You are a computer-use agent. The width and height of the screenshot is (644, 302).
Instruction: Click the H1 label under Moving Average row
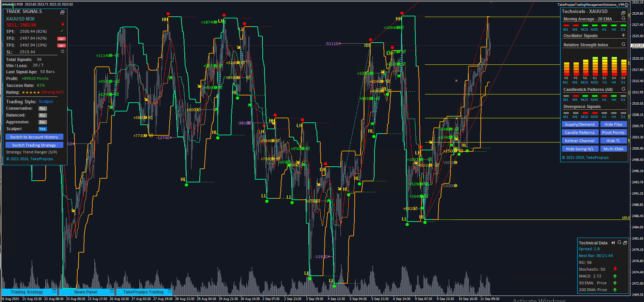pos(604,30)
